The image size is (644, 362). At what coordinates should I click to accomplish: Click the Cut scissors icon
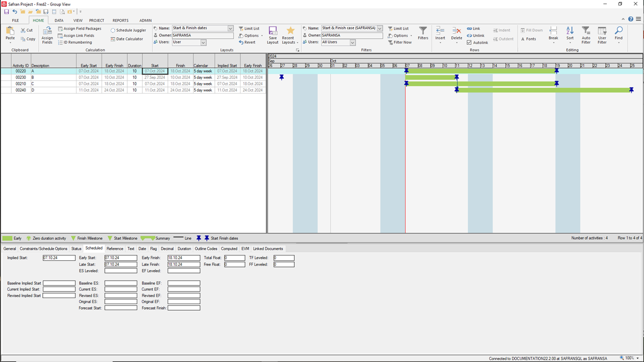coord(23,30)
